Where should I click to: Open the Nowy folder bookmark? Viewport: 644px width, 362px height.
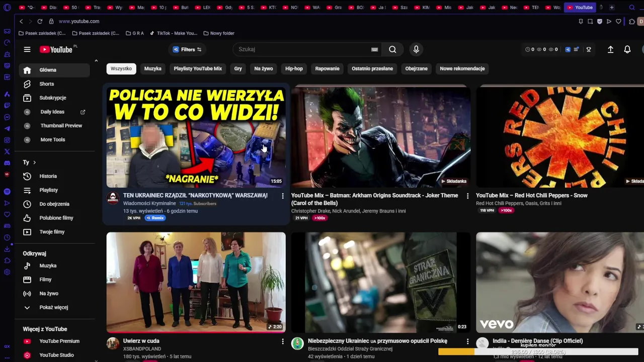pos(219,33)
